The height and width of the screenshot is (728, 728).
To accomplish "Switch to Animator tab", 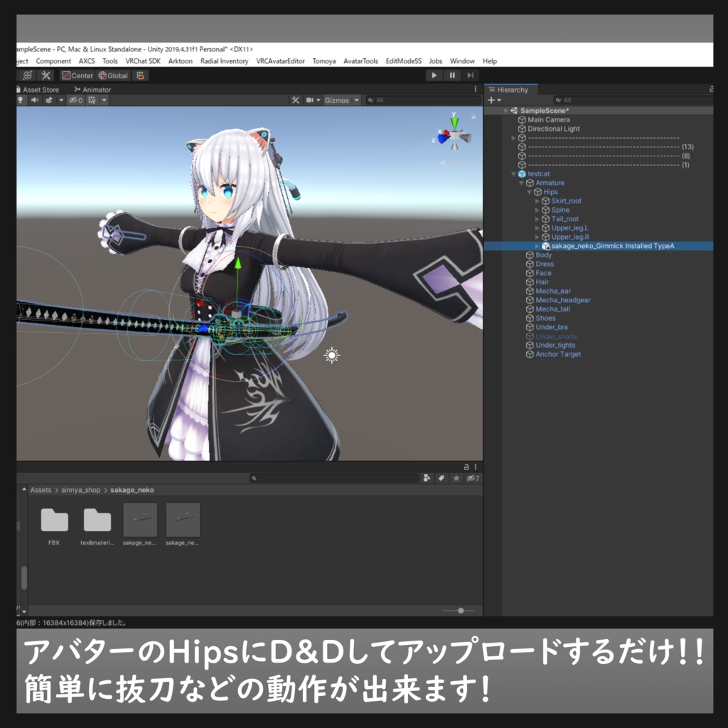I will coord(93,90).
